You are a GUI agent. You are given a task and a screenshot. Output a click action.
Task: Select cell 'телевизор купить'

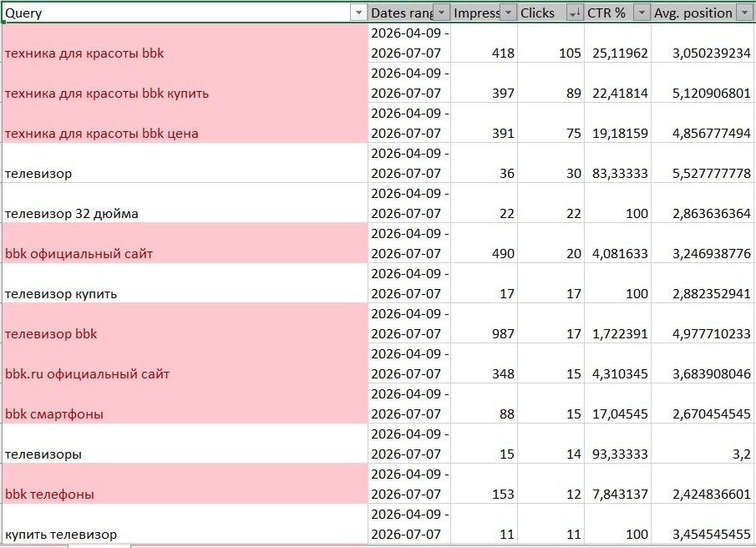[185, 283]
